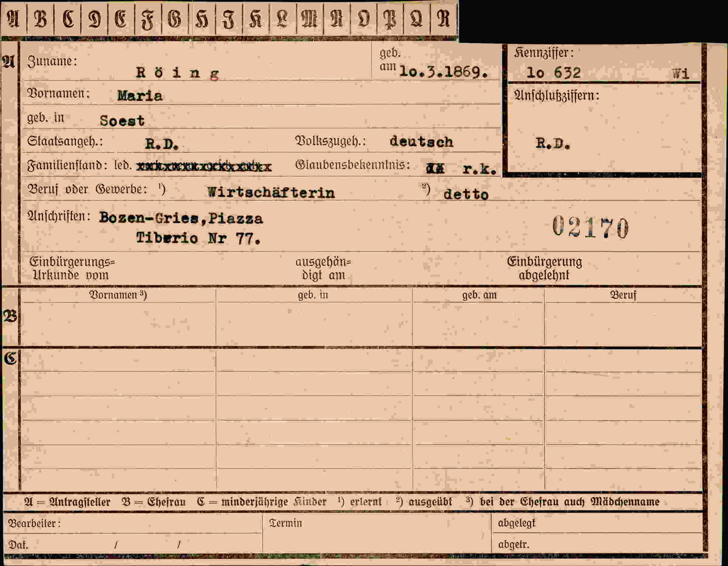Screen dimensions: 728x566
Task: Click the 'Anschlußziffern:' label
Action: pos(557,96)
